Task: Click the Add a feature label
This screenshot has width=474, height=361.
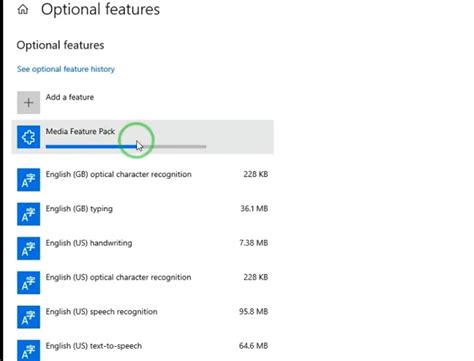Action: coord(70,97)
